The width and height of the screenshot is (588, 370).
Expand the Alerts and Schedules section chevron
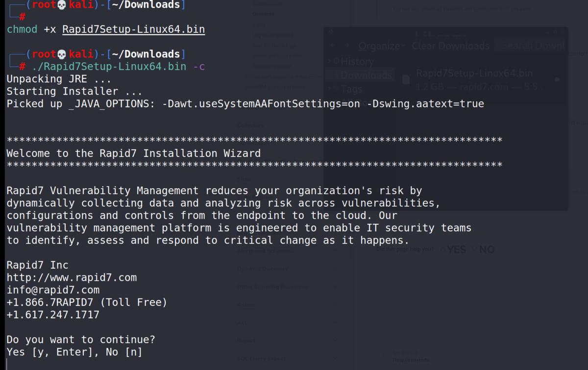click(x=334, y=251)
